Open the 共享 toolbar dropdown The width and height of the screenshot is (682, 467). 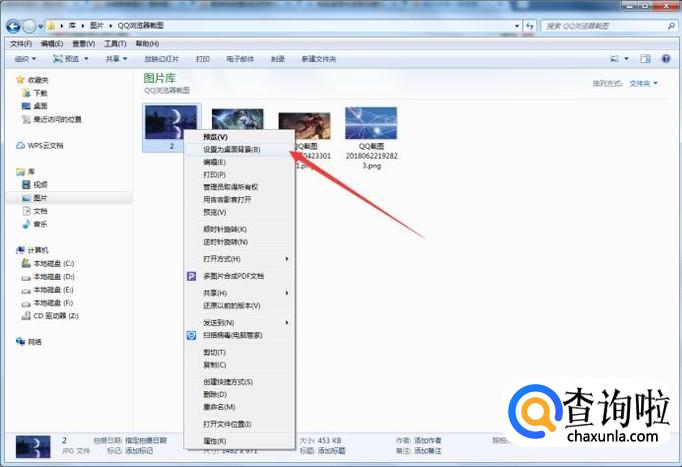click(x=116, y=59)
